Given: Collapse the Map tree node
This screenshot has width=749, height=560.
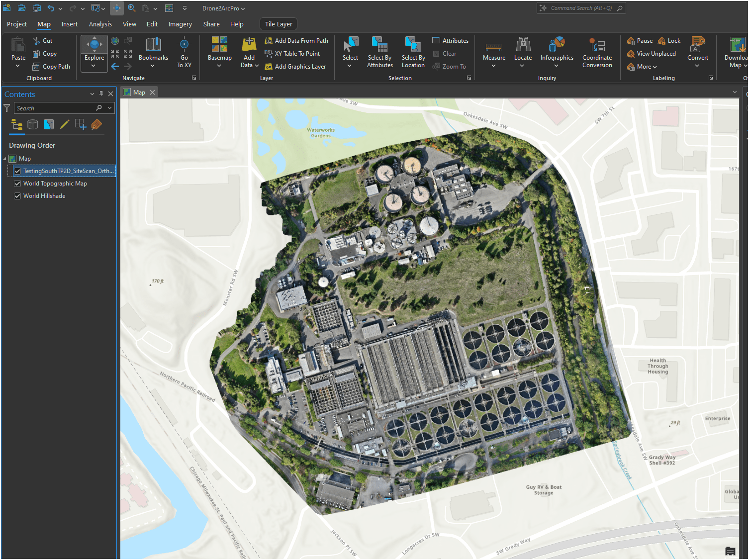Looking at the screenshot, I should pos(5,159).
